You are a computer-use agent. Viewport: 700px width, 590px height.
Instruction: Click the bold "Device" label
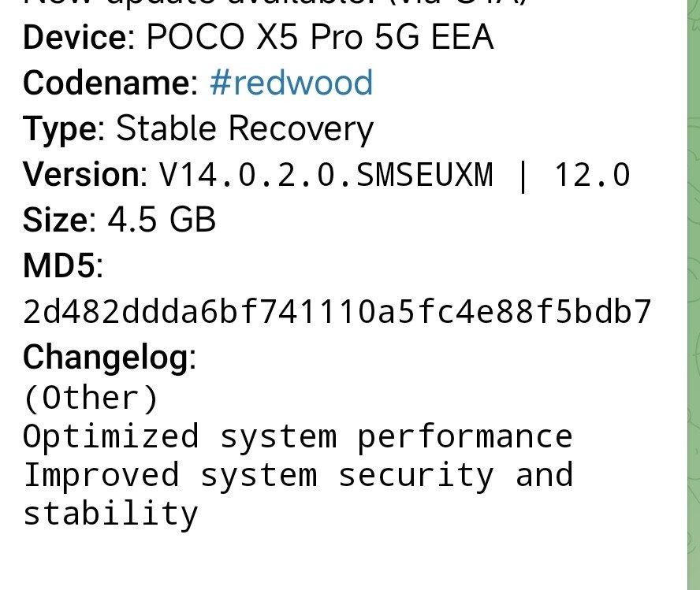point(72,37)
